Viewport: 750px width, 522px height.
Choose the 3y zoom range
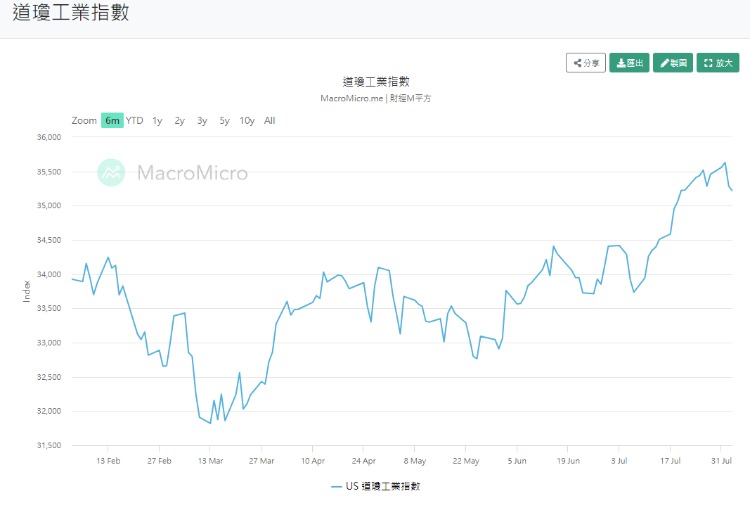pos(202,121)
